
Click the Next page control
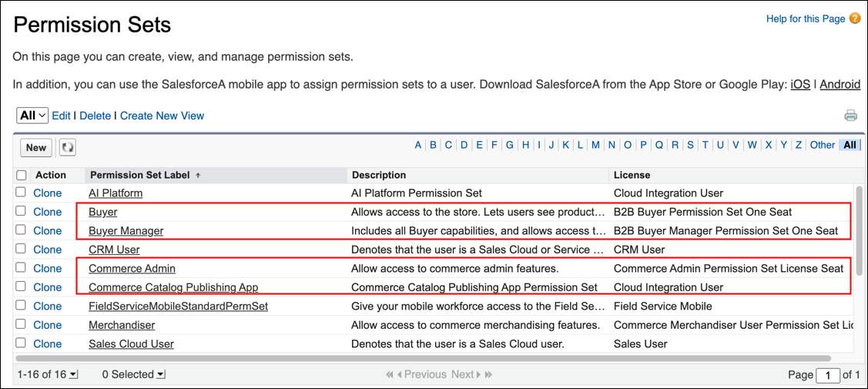tap(466, 374)
